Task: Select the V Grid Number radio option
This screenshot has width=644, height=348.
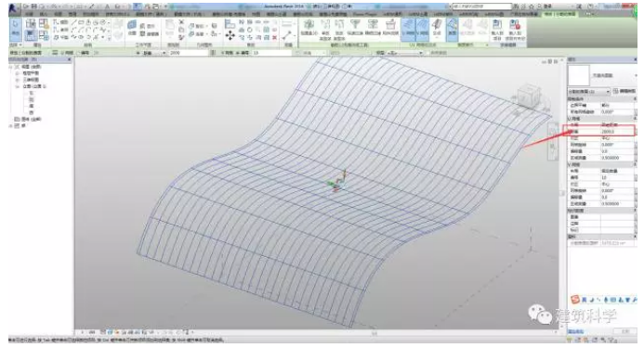Action: [x=236, y=53]
